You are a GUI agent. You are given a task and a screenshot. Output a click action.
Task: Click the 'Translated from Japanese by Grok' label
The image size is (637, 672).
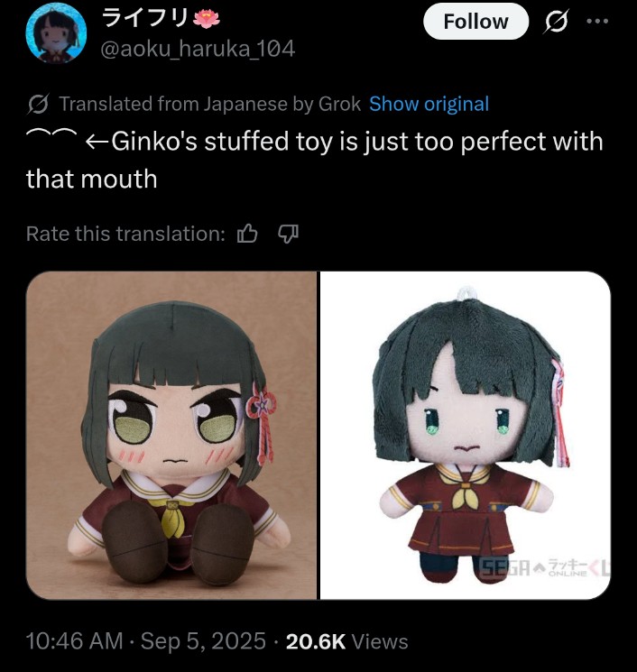[x=209, y=104]
